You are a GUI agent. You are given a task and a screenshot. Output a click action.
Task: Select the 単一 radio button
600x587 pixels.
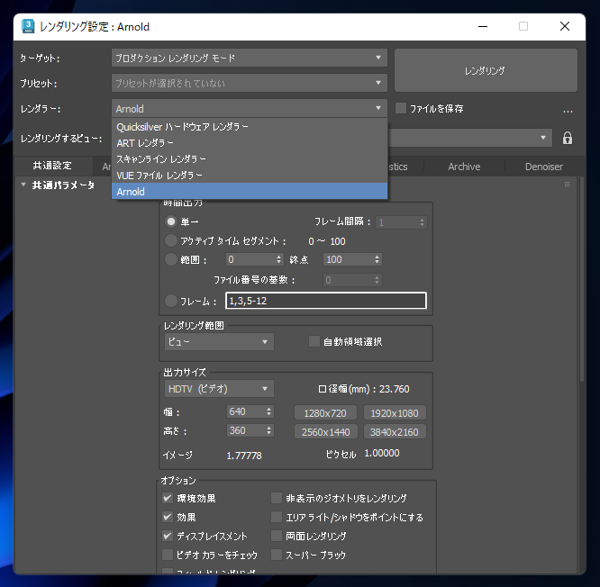(171, 222)
